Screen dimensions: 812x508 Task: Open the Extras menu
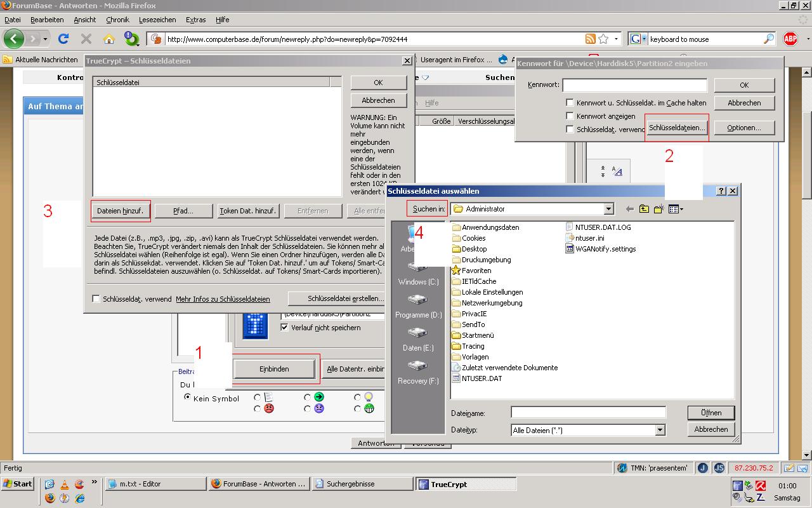coord(196,20)
